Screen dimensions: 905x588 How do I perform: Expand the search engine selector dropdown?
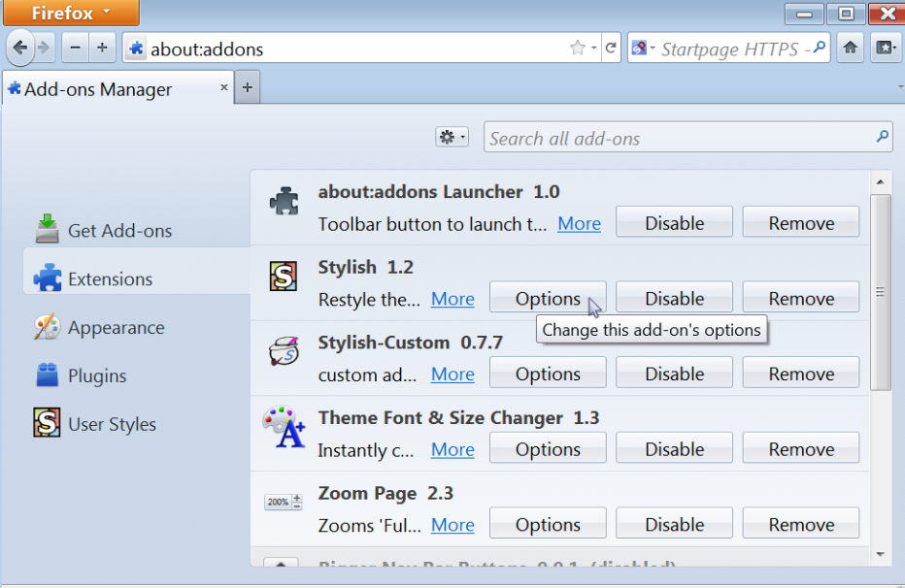click(x=643, y=49)
